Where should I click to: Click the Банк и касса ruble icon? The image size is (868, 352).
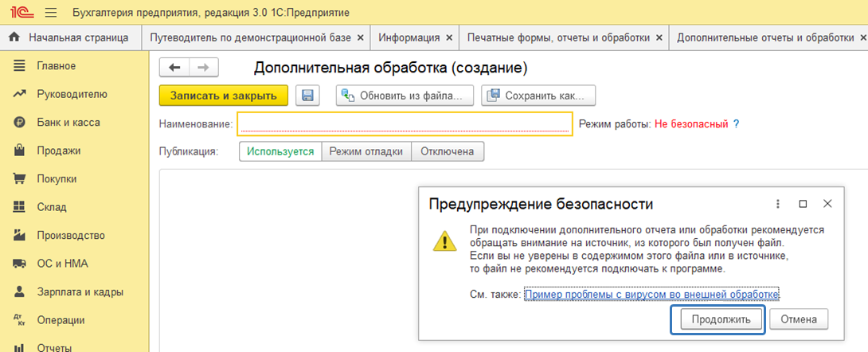click(20, 123)
